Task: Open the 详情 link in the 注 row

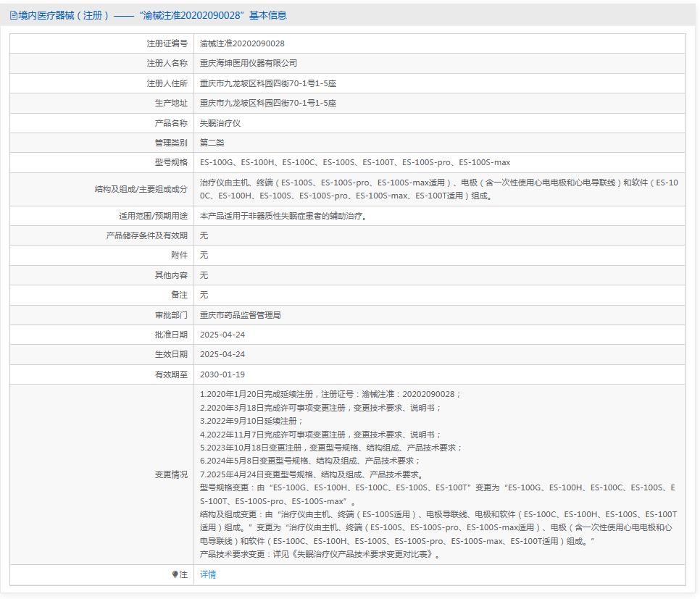Action: point(209,574)
